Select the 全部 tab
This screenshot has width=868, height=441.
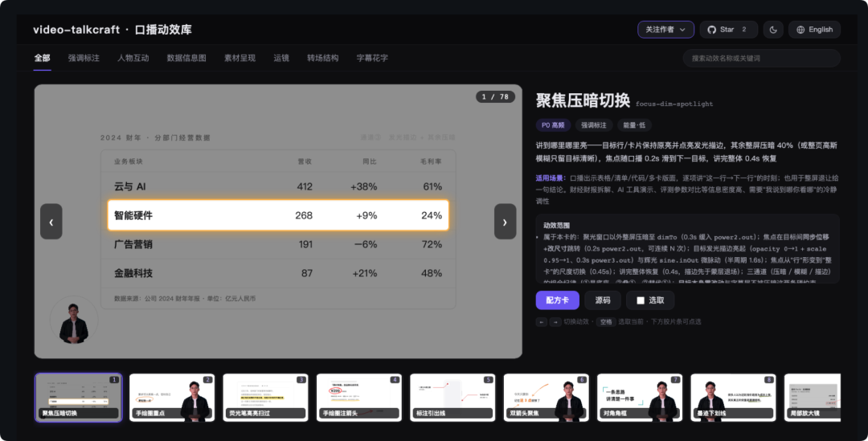coord(42,58)
